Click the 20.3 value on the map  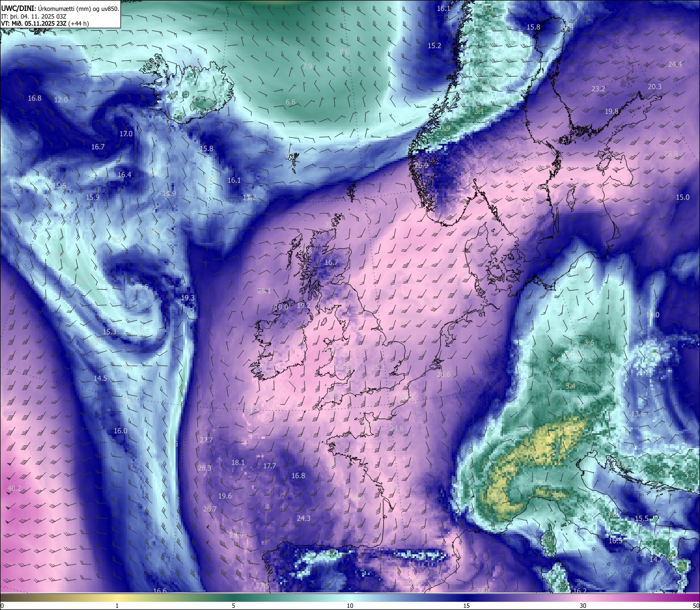[x=655, y=87]
